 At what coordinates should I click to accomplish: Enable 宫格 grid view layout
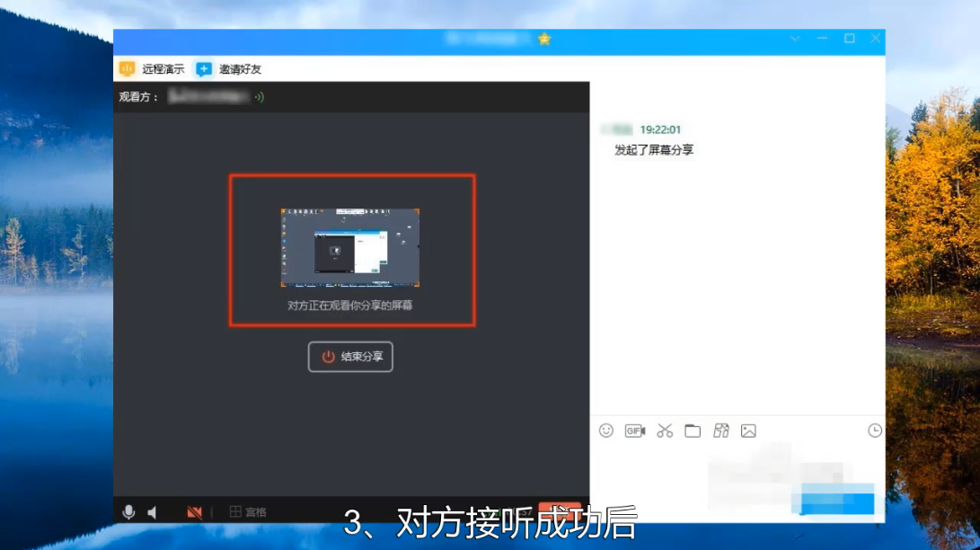pyautogui.click(x=243, y=510)
